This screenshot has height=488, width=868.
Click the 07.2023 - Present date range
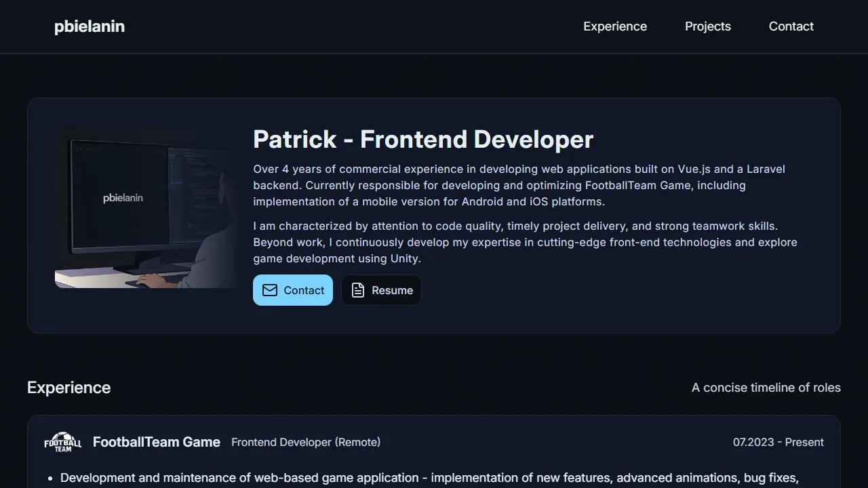tap(778, 441)
